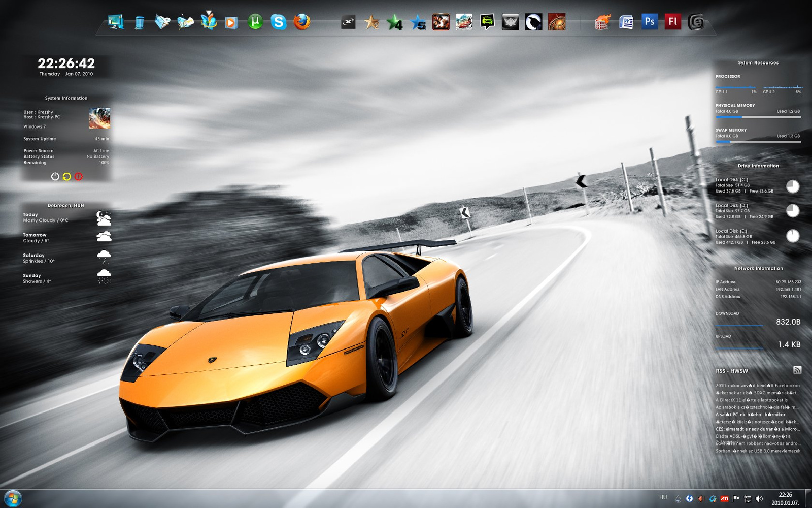
Task: Click the 'Windows 7' text in System Information
Action: click(35, 126)
